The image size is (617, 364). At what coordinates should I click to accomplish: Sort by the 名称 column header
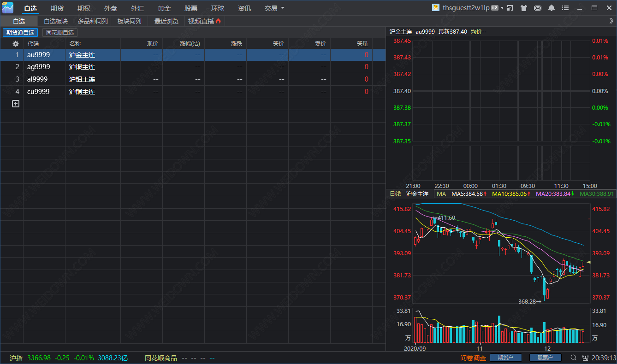(x=75, y=44)
